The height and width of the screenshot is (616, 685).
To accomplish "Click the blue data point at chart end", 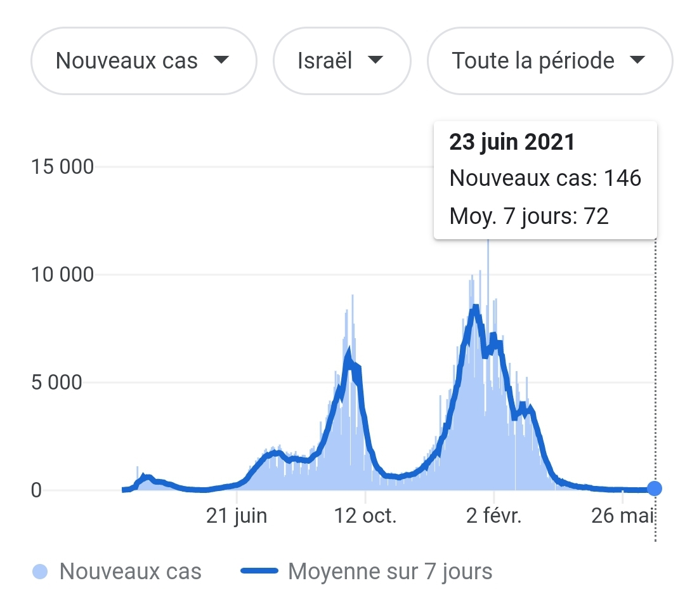I will (655, 488).
